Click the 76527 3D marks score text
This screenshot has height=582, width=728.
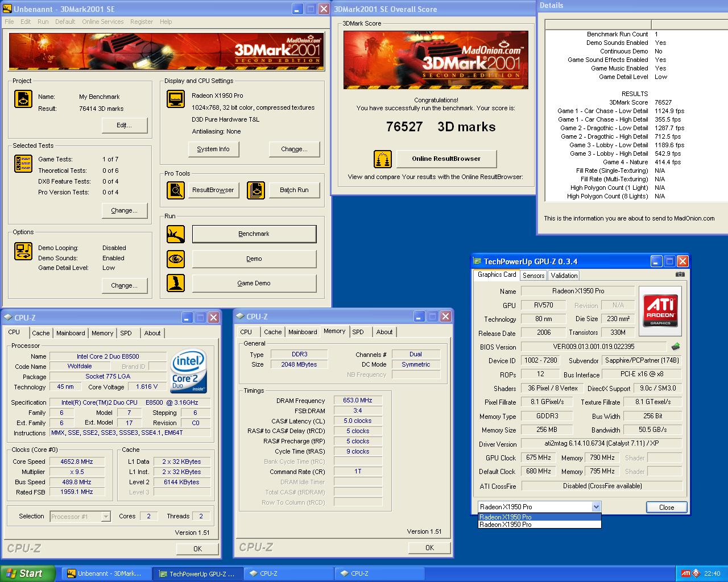click(441, 127)
